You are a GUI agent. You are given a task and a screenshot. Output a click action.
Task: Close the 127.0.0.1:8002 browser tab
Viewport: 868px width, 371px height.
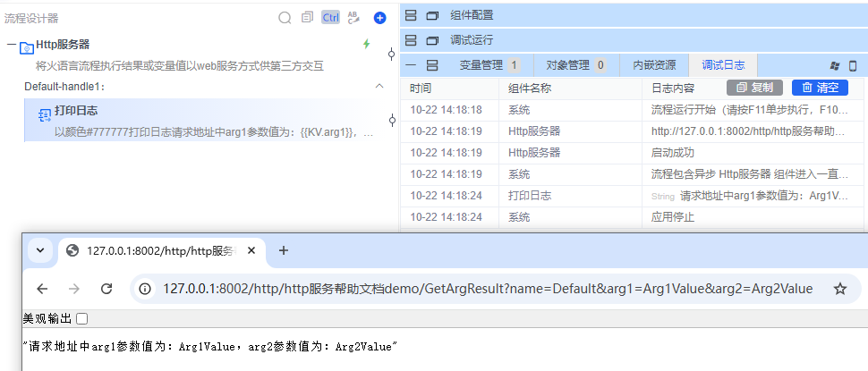click(x=251, y=250)
